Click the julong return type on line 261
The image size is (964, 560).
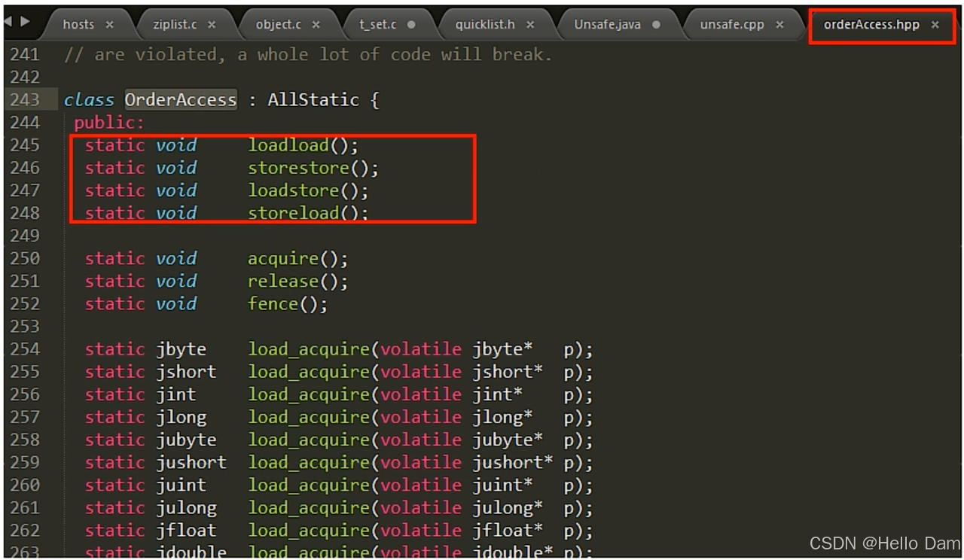tap(186, 507)
